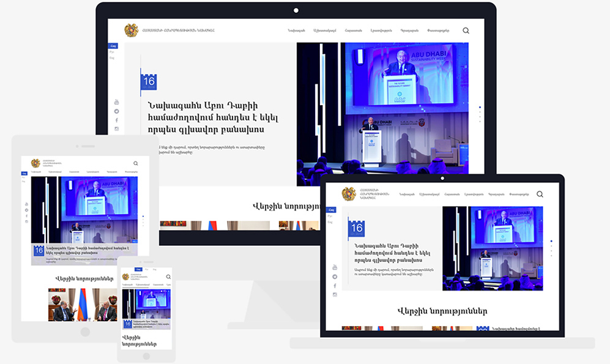Image resolution: width=610 pixels, height=364 pixels.
Task: Open Հայաստան menu on desktop monitor
Action: [353, 31]
